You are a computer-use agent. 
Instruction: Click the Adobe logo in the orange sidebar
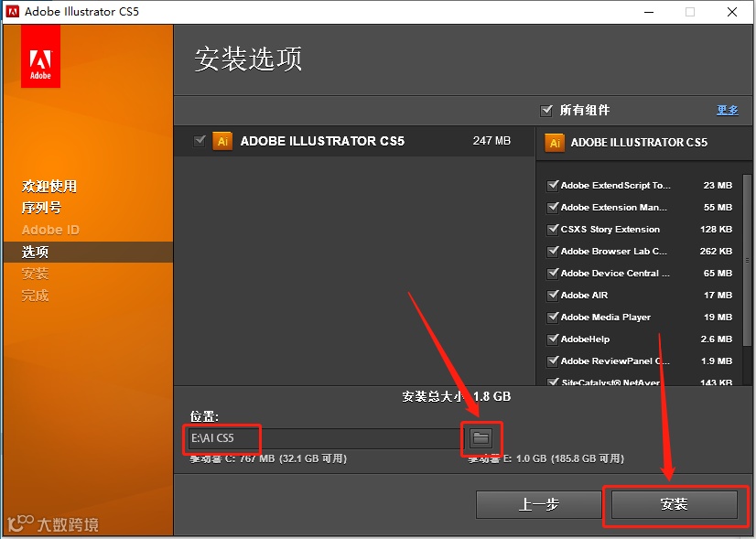(40, 57)
